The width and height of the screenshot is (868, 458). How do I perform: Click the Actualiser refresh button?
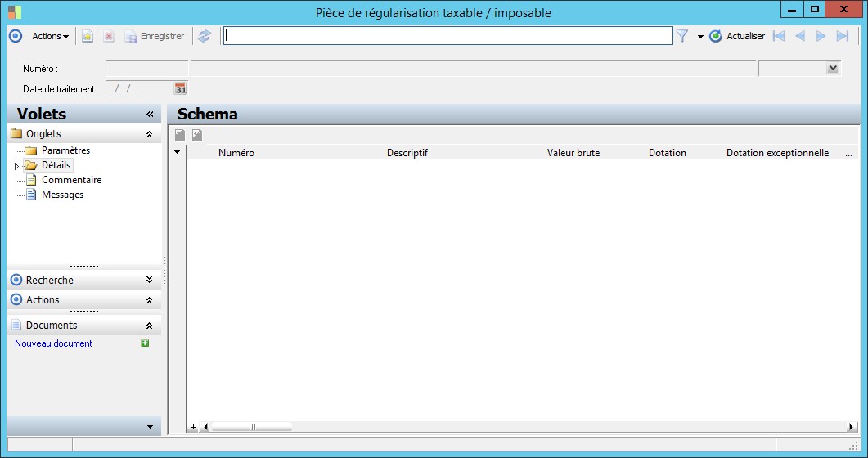click(x=737, y=36)
